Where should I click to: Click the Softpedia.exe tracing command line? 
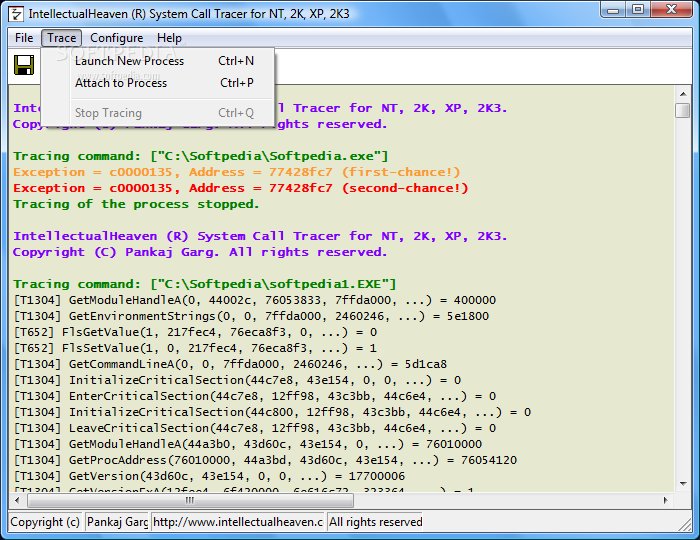tap(200, 156)
